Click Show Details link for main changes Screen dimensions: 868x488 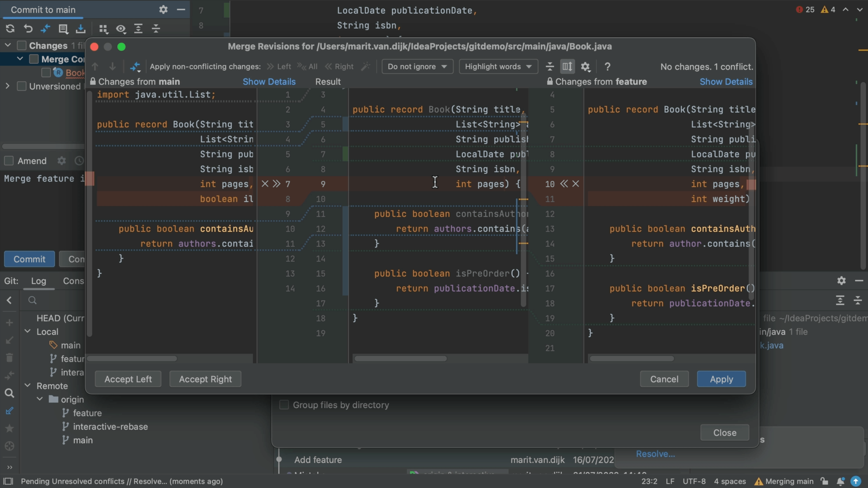click(269, 82)
